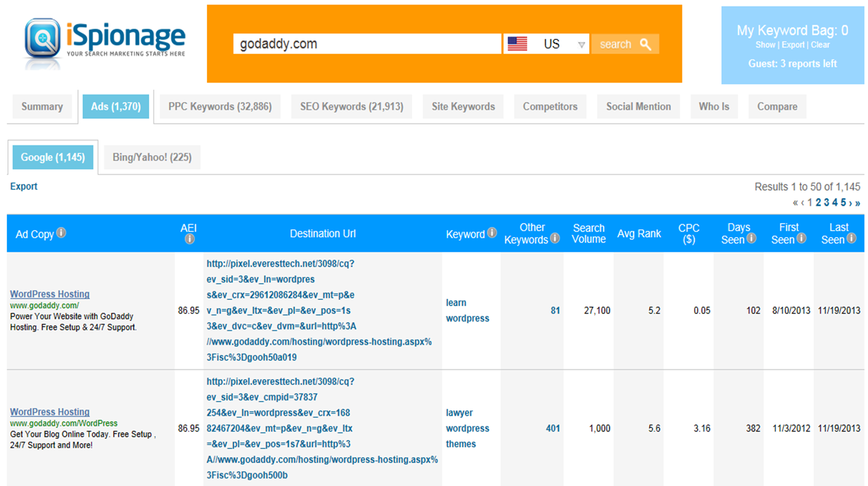Click the iSpionage logo
This screenshot has width=868, height=486.
click(x=105, y=41)
